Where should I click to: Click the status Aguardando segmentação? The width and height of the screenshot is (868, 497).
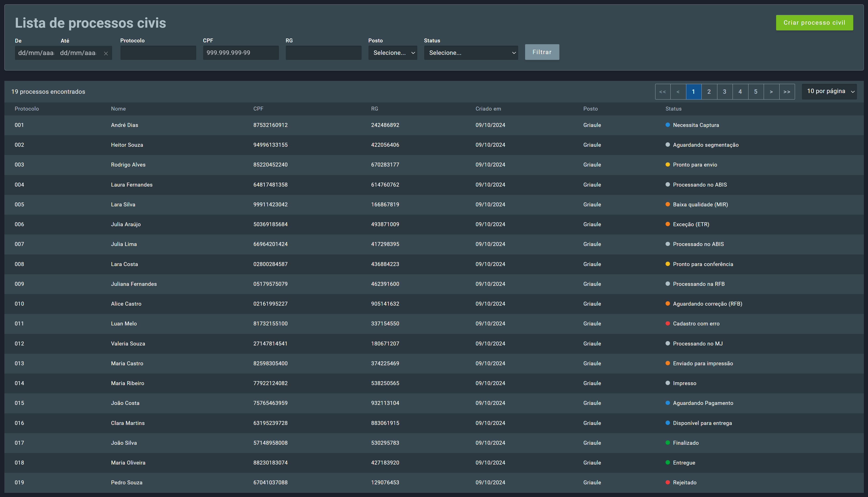tap(706, 145)
